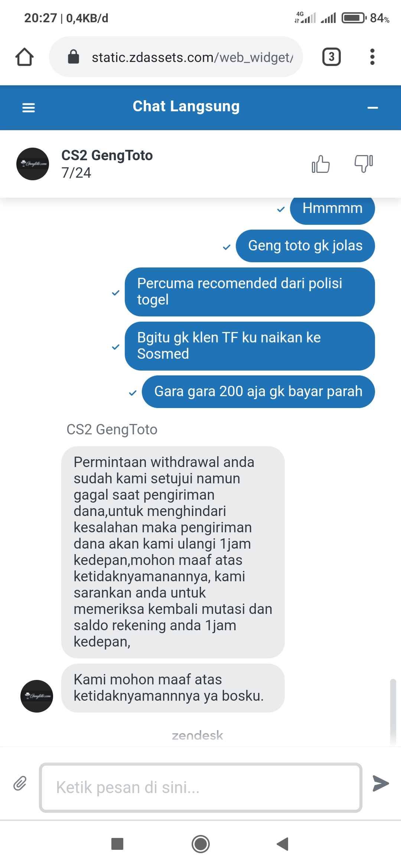
Task: Go to the browser home page
Action: [25, 57]
